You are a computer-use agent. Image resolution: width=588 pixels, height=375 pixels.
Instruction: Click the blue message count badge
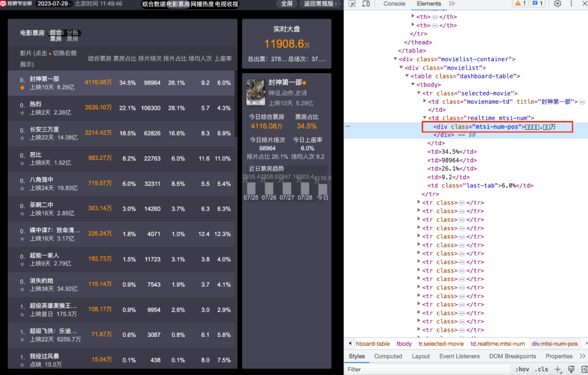(x=538, y=3)
